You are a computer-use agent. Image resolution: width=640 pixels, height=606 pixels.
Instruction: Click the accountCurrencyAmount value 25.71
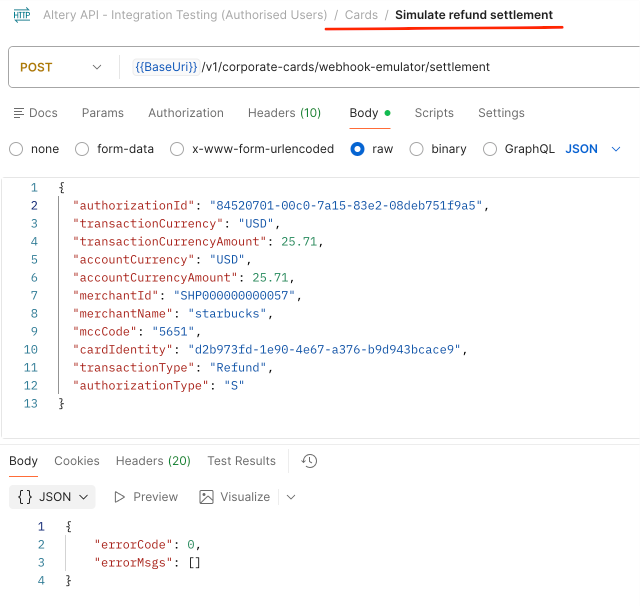[x=270, y=277]
